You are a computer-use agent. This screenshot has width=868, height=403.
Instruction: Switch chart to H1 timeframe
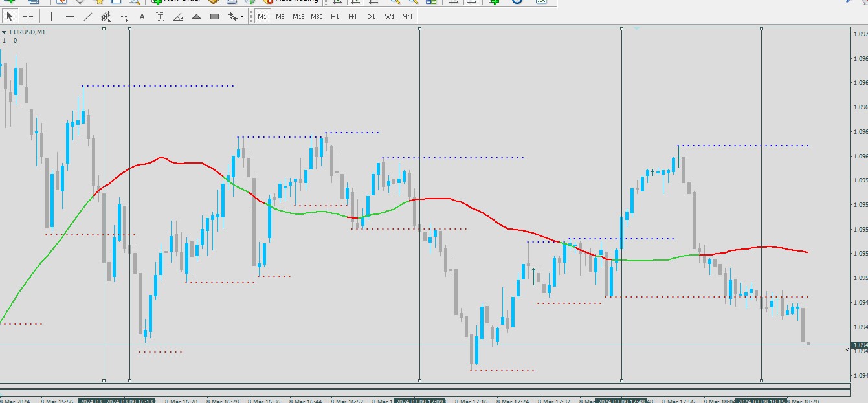coord(335,16)
